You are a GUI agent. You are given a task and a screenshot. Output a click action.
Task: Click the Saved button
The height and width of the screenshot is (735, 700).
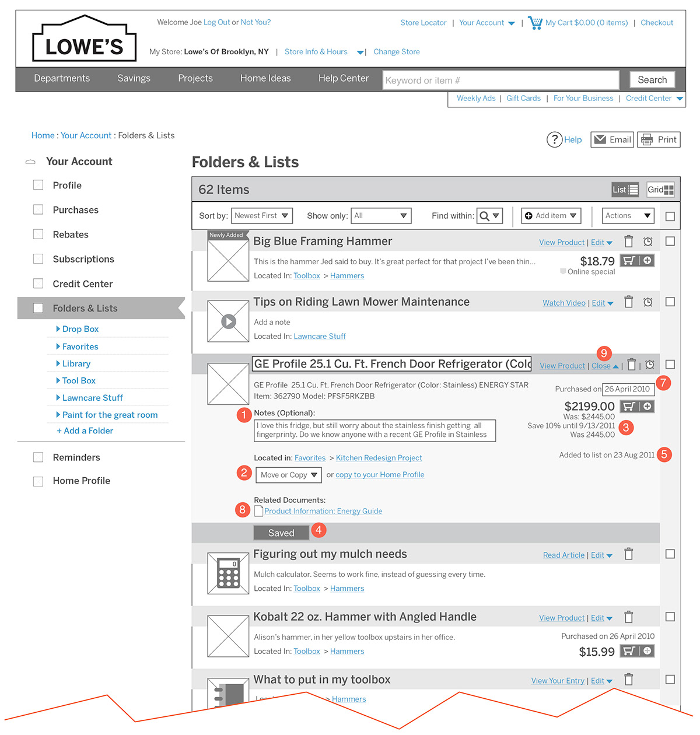[x=281, y=533]
